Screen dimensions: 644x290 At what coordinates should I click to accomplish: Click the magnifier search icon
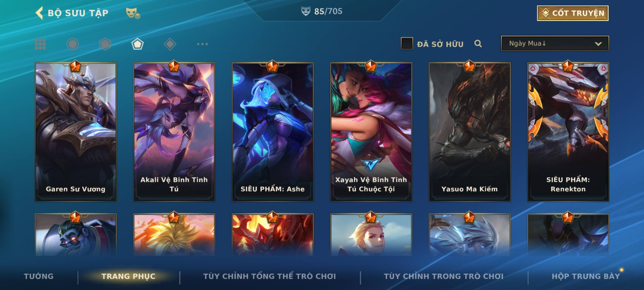click(478, 44)
